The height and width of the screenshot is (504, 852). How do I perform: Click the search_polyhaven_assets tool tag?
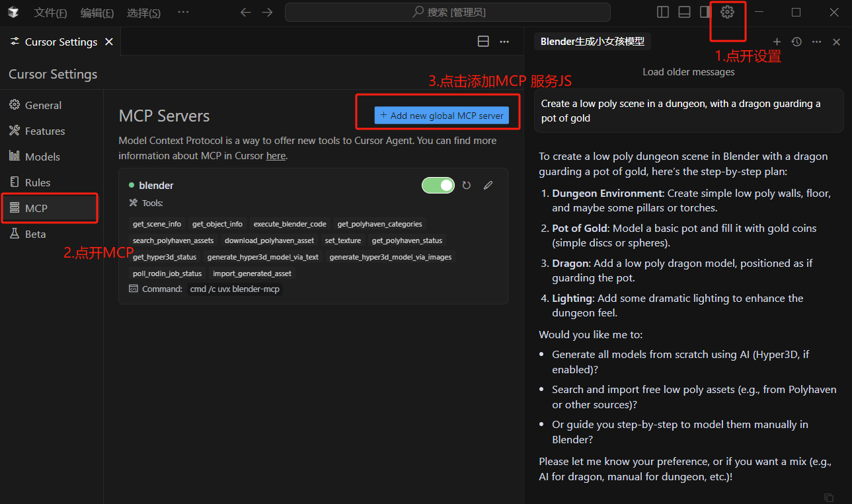(173, 240)
